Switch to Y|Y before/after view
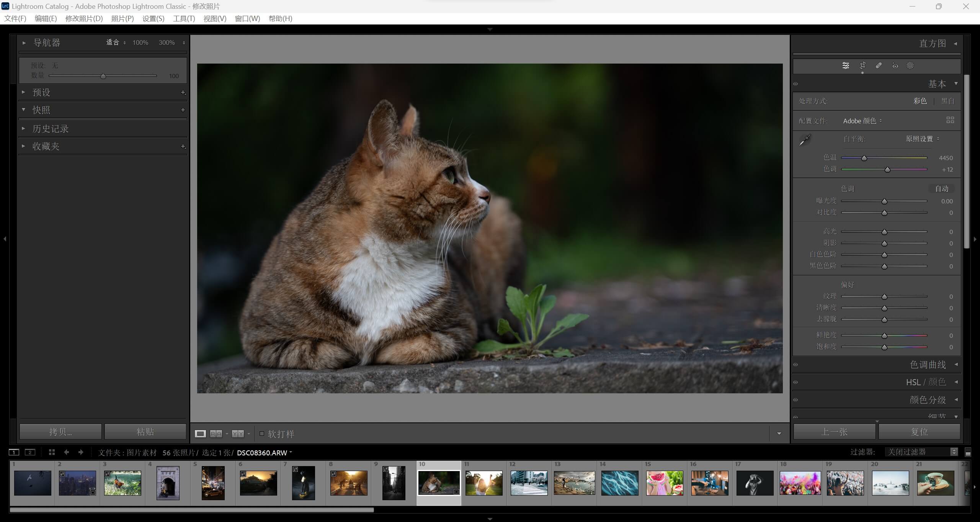The width and height of the screenshot is (980, 522). coord(238,434)
